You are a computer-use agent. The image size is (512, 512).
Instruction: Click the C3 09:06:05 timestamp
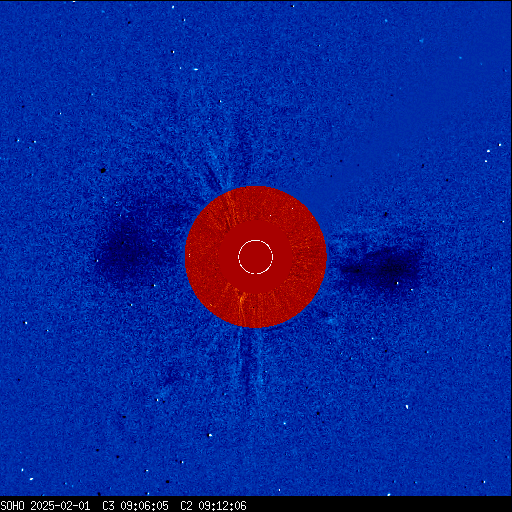(x=135, y=506)
